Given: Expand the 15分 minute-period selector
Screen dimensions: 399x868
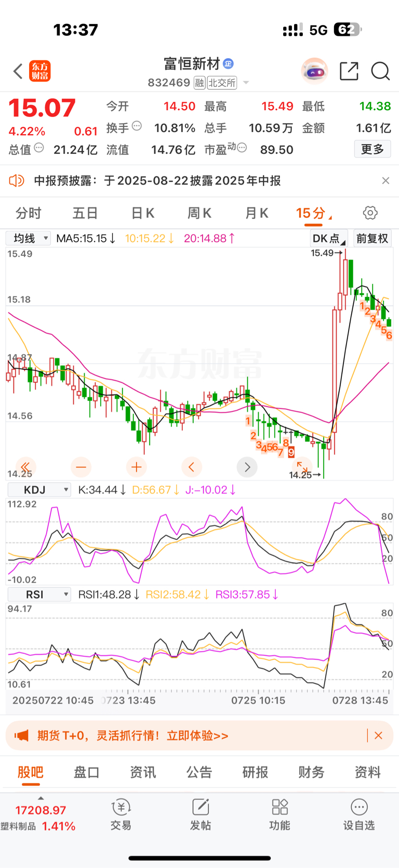Looking at the screenshot, I should click(314, 213).
